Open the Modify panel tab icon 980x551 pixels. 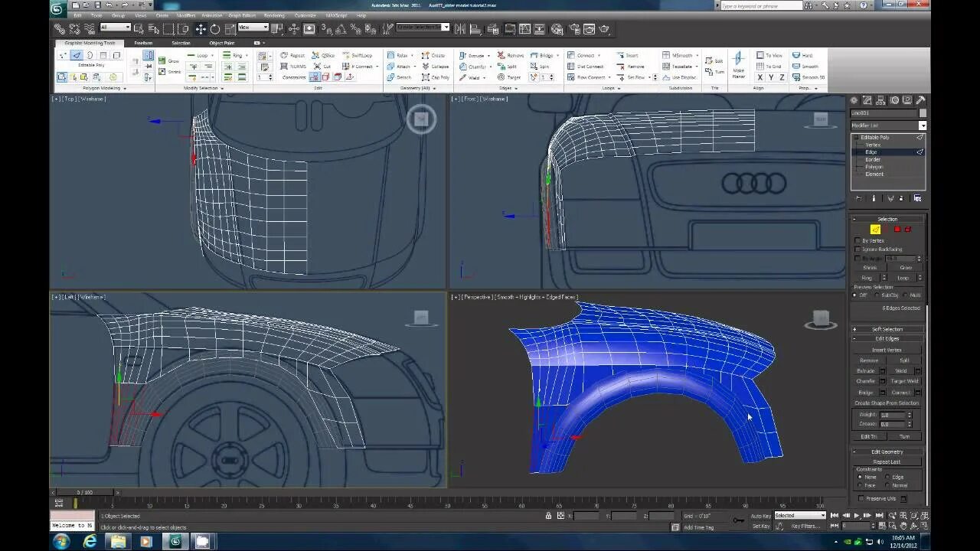[867, 100]
